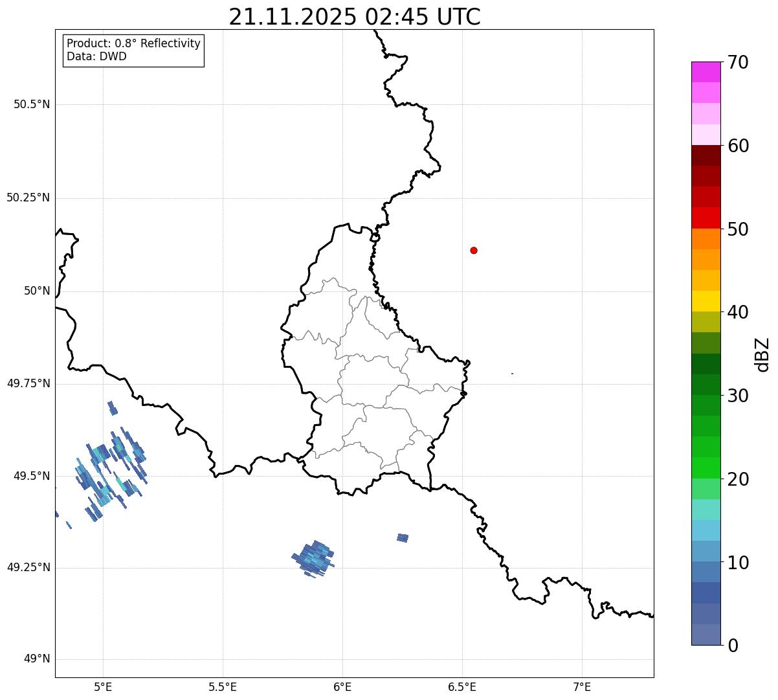Click the dBZ colorbar axis label
This screenshot has height=700, width=778.
762,354
